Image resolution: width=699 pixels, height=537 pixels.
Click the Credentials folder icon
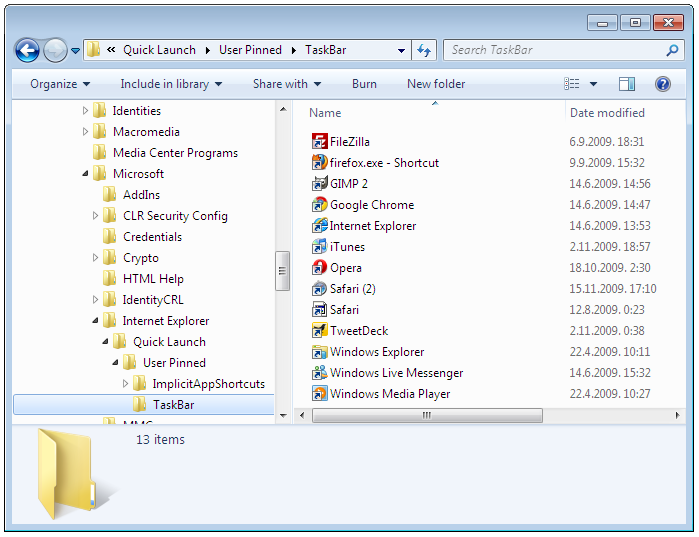point(110,236)
